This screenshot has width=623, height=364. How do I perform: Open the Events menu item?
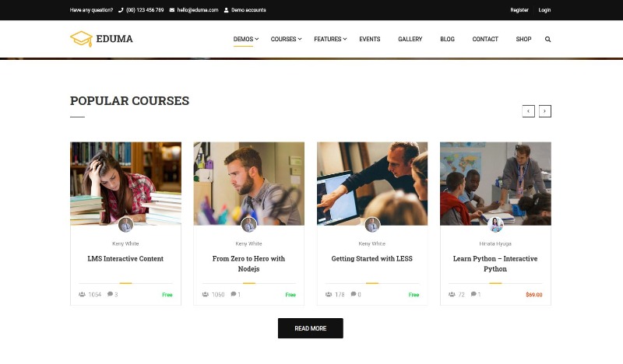click(369, 39)
